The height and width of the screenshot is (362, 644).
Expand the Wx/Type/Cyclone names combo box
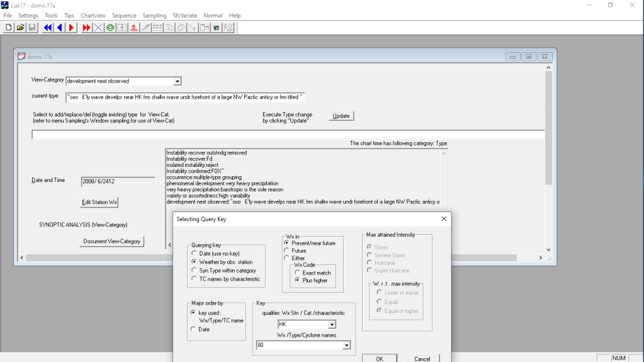point(346,345)
